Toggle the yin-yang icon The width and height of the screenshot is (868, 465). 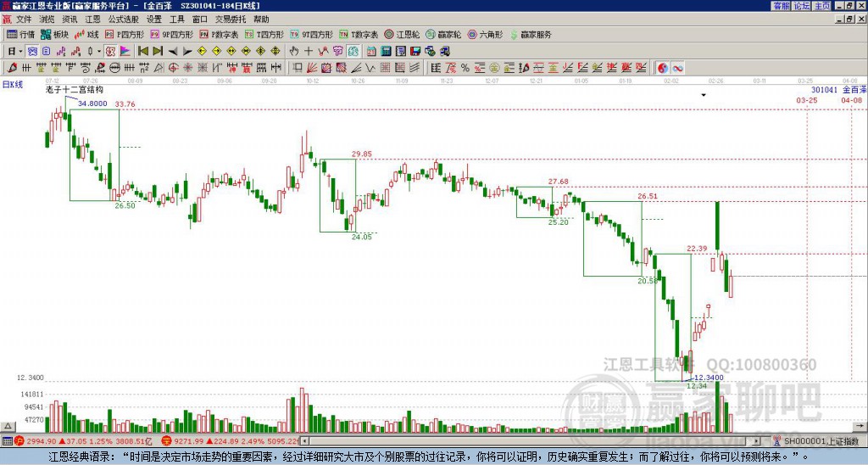pos(662,68)
